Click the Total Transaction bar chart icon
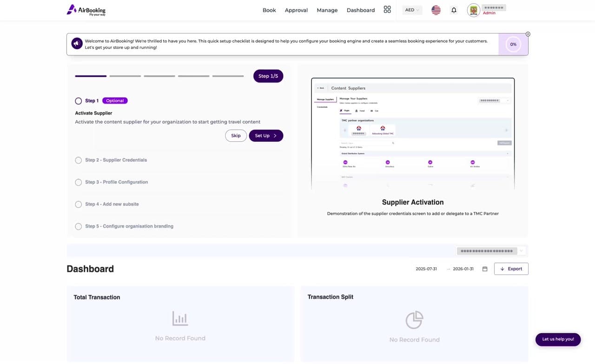This screenshot has width=595, height=364. [x=180, y=318]
